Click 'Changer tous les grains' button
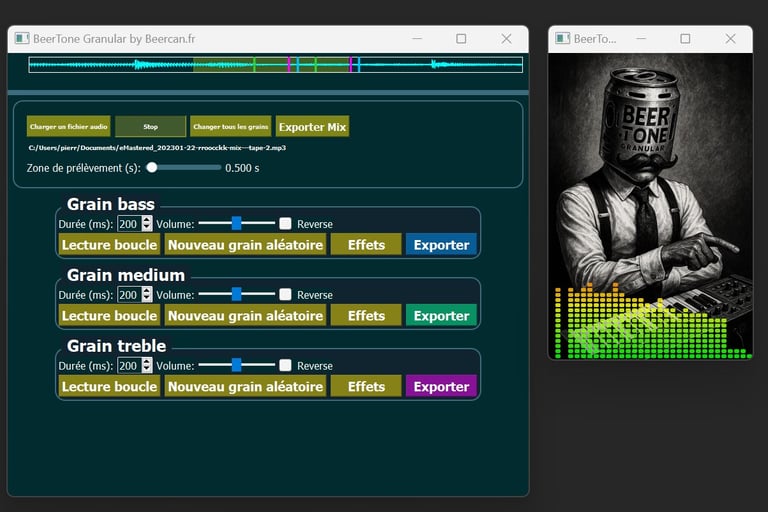 point(231,126)
